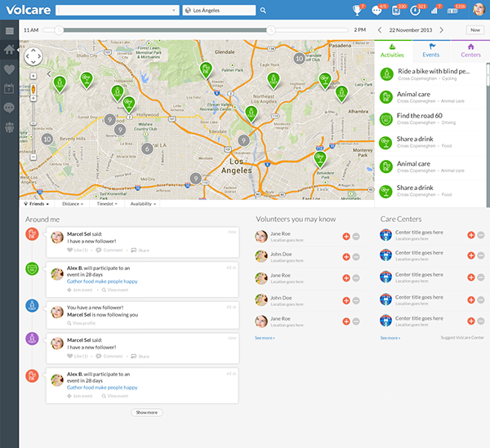Click View profile in follower post
The width and height of the screenshot is (490, 448).
tap(81, 323)
